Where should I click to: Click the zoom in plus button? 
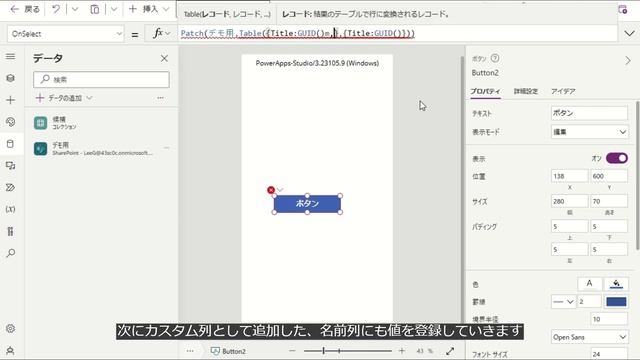pyautogui.click(x=402, y=351)
